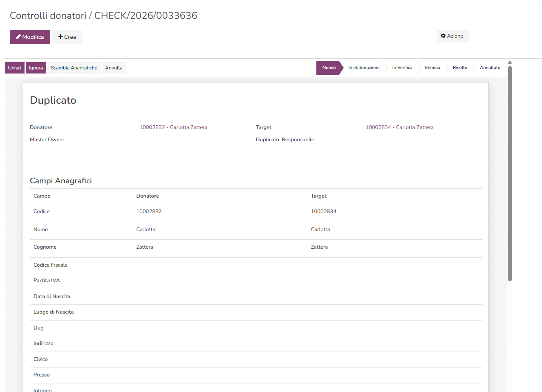Open the Azione dropdown menu

click(x=452, y=36)
